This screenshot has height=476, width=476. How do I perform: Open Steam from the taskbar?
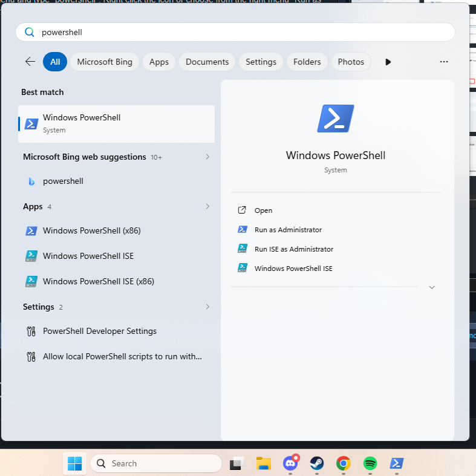316,463
